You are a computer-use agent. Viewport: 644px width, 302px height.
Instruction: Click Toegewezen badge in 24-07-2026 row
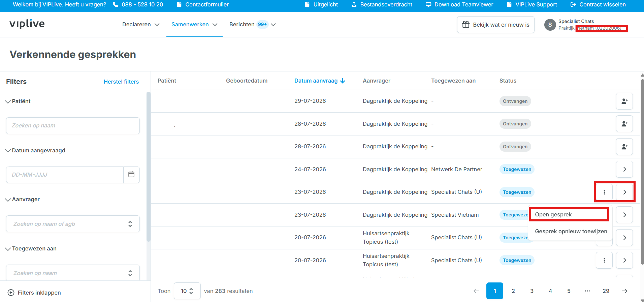(x=517, y=169)
